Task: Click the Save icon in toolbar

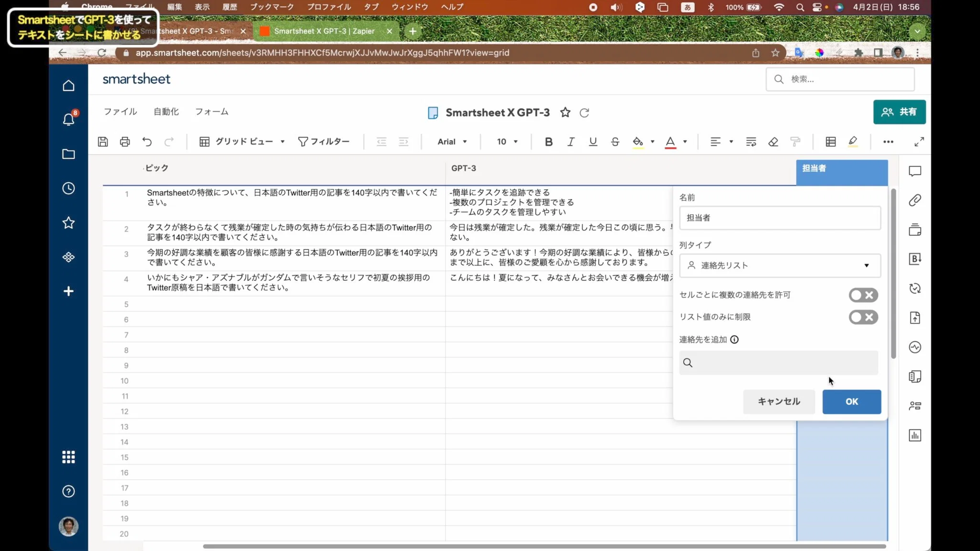Action: tap(103, 142)
